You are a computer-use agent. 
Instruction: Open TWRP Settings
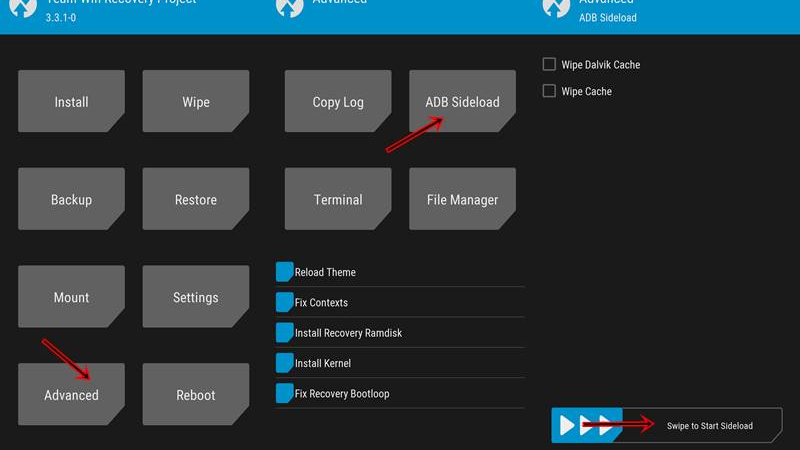[195, 297]
